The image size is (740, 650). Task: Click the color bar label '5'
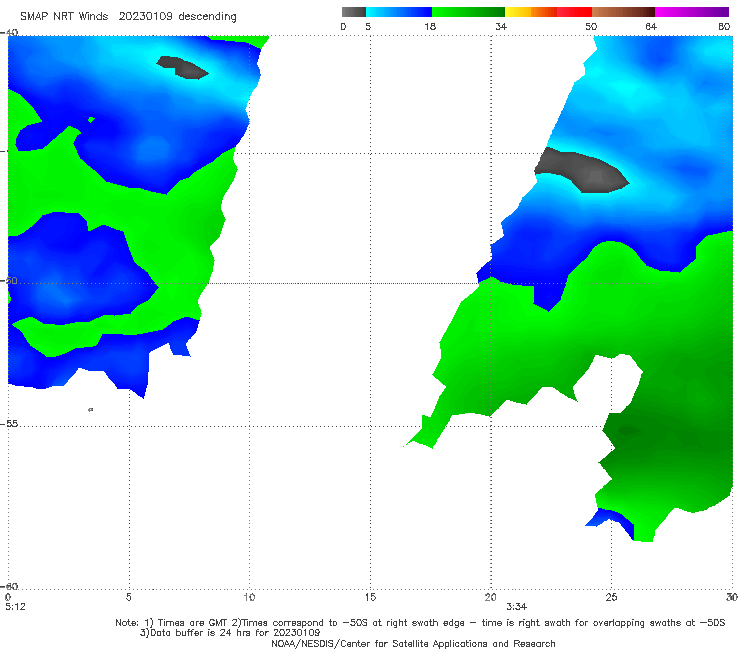click(x=368, y=27)
